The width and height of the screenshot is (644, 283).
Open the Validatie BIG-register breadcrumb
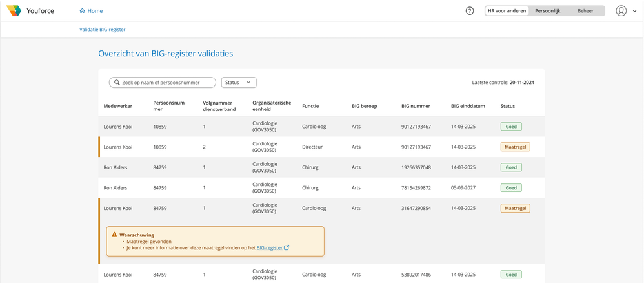click(x=102, y=30)
